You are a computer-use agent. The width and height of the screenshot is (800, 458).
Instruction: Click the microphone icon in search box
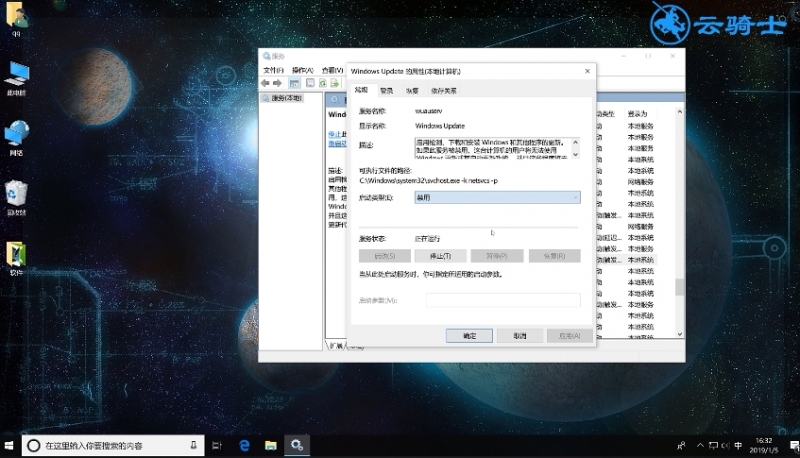click(193, 445)
